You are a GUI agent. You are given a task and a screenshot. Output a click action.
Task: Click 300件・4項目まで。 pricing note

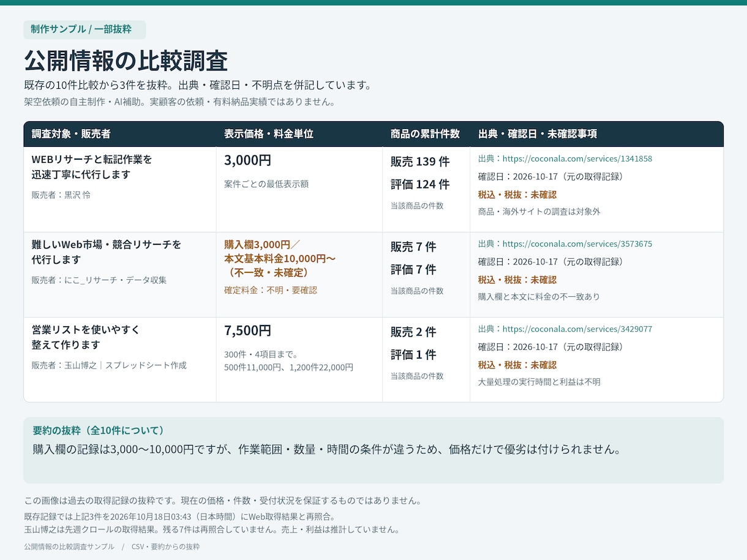point(261,354)
